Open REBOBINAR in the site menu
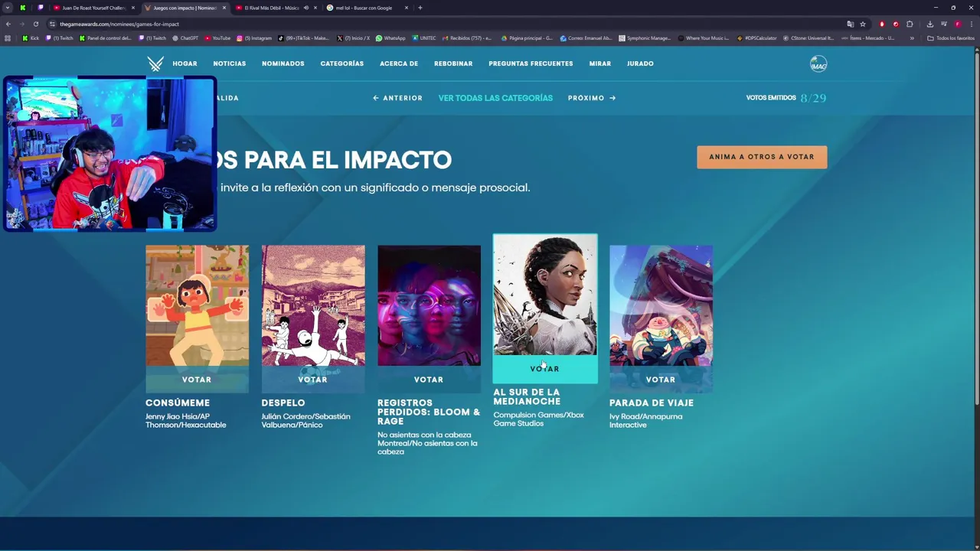The image size is (980, 551). click(453, 64)
